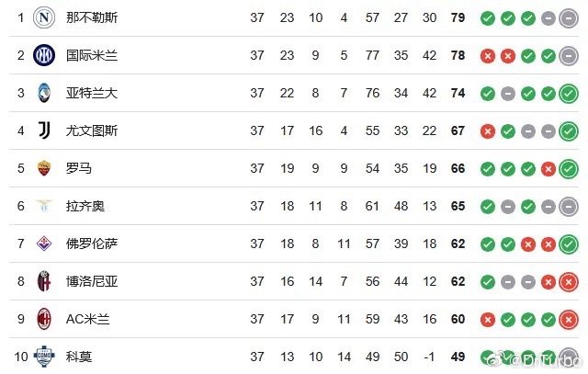
Task: Click the Lazio eagle logo
Action: (x=44, y=206)
